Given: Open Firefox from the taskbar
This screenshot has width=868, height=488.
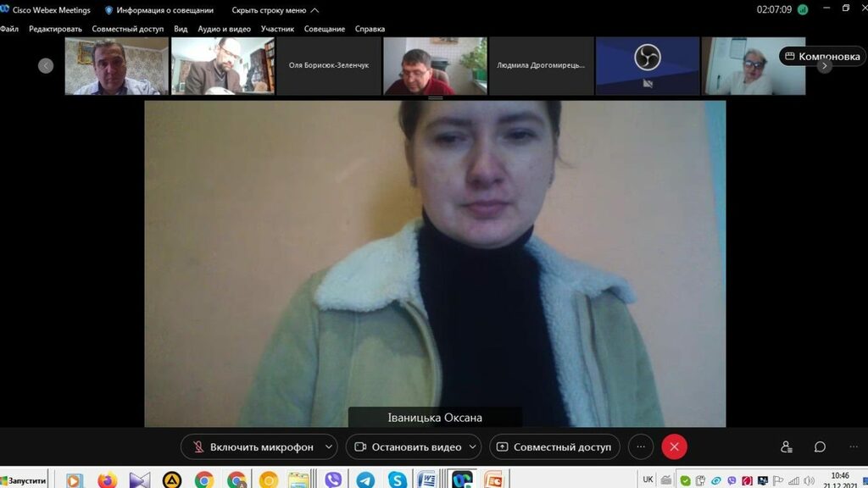Looking at the screenshot, I should pyautogui.click(x=107, y=480).
